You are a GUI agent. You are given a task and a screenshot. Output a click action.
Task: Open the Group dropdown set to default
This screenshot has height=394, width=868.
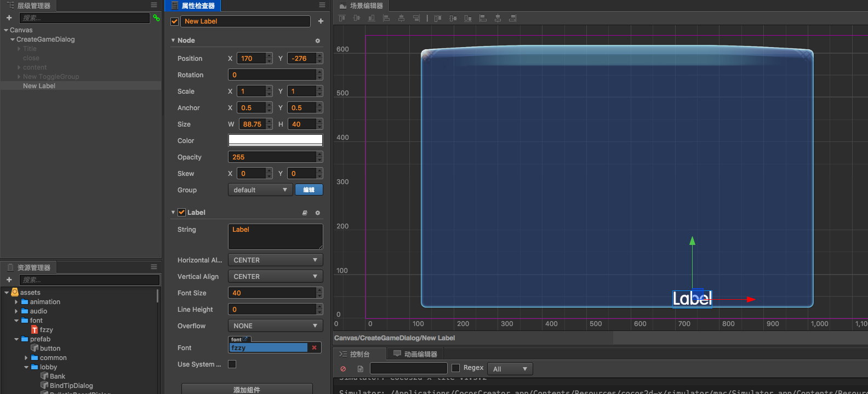[260, 190]
